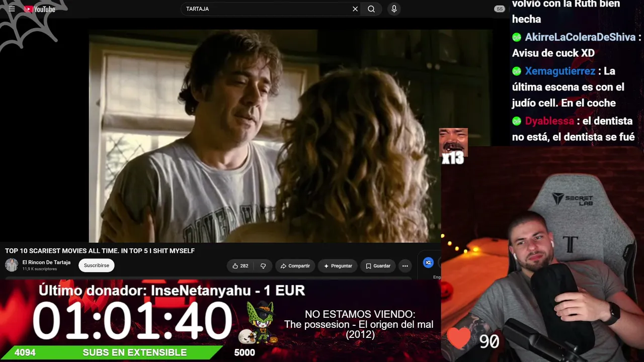The image size is (644, 362).
Task: Click the streamer webcam feed
Action: point(542,254)
